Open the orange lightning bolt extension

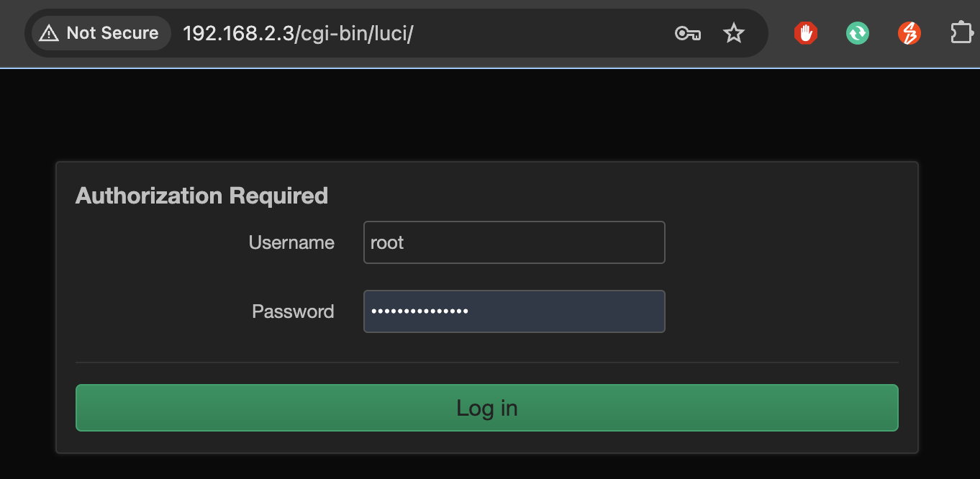click(x=909, y=33)
